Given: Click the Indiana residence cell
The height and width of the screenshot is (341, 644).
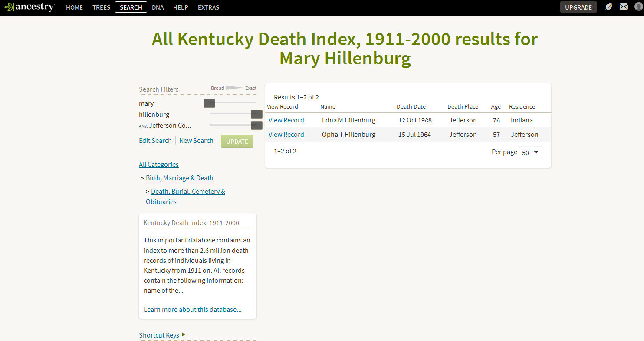Looking at the screenshot, I should 522,120.
